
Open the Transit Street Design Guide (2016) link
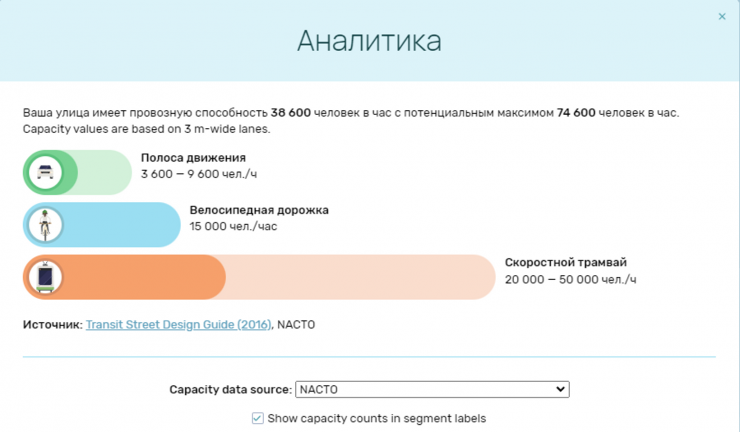click(x=178, y=324)
